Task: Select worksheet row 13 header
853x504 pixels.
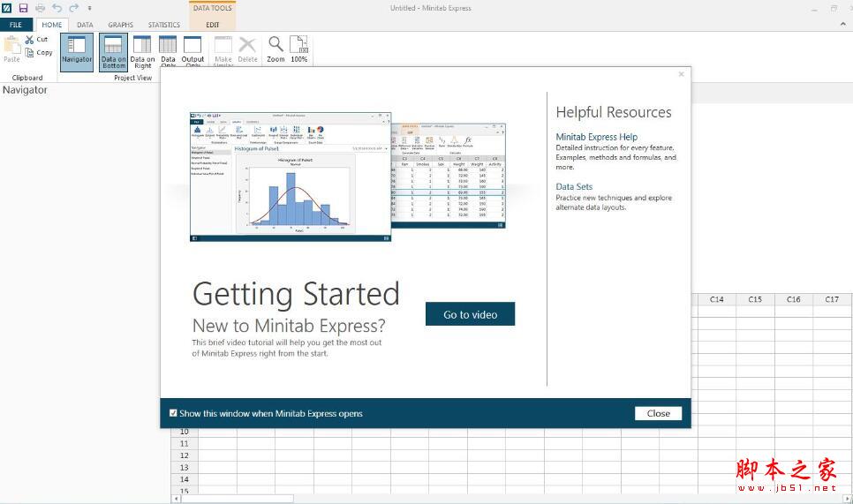Action: 185,468
